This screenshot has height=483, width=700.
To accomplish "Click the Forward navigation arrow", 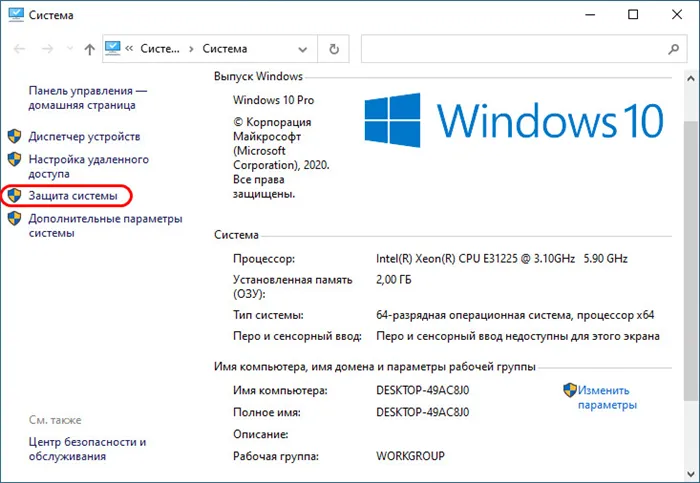I will pyautogui.click(x=47, y=49).
